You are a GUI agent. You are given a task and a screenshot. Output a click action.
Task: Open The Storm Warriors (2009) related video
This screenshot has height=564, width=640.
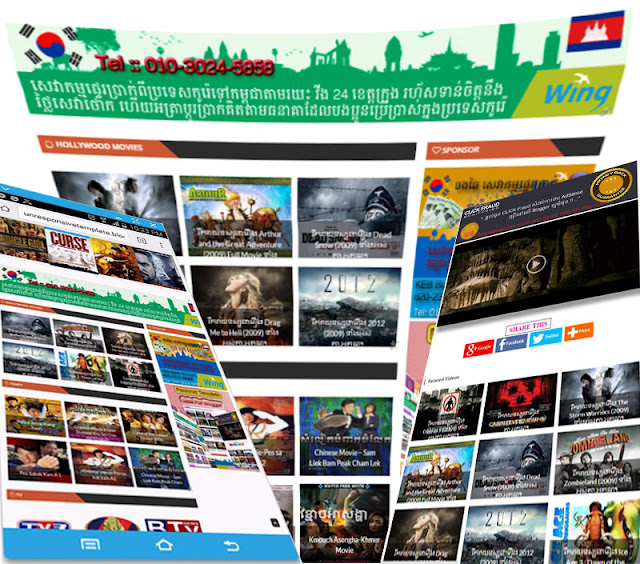pyautogui.click(x=599, y=392)
